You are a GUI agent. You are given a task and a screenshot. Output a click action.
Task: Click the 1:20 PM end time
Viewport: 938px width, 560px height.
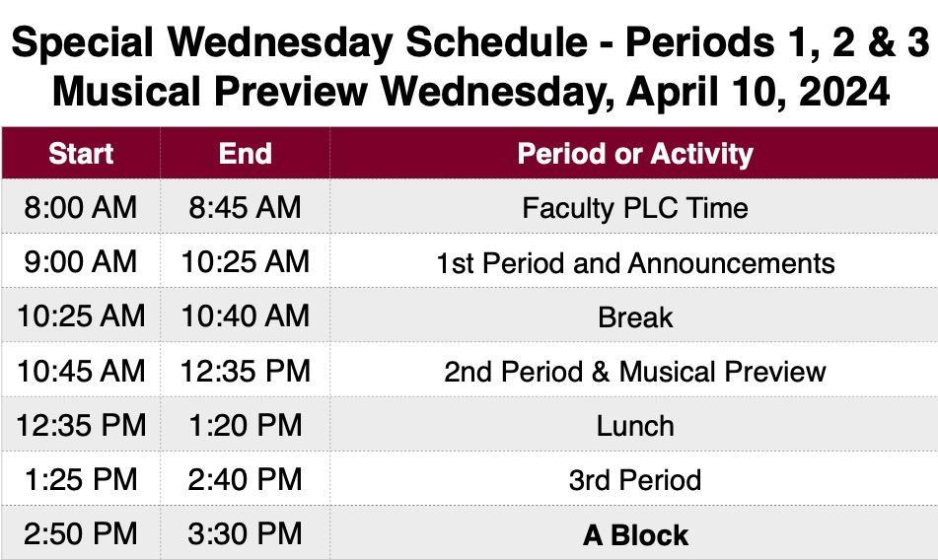coord(245,425)
